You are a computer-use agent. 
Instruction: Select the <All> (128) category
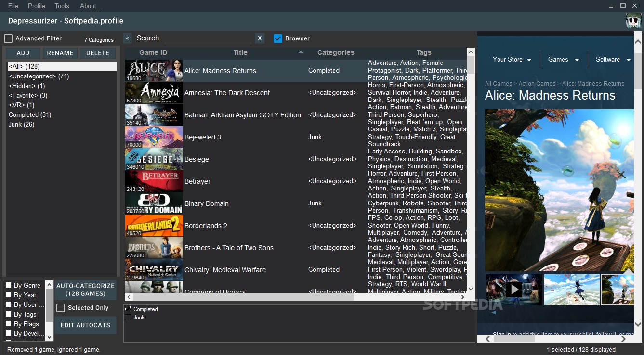(x=62, y=66)
